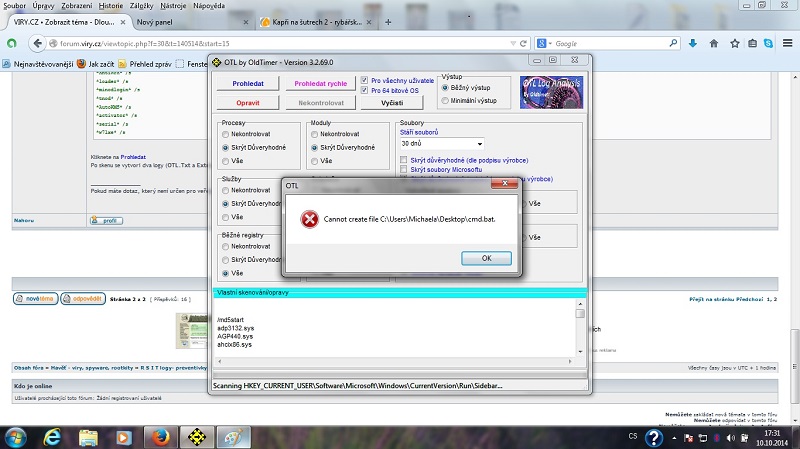Select Nekontrolovat under Procesy
The height and width of the screenshot is (449, 800).
(226, 134)
